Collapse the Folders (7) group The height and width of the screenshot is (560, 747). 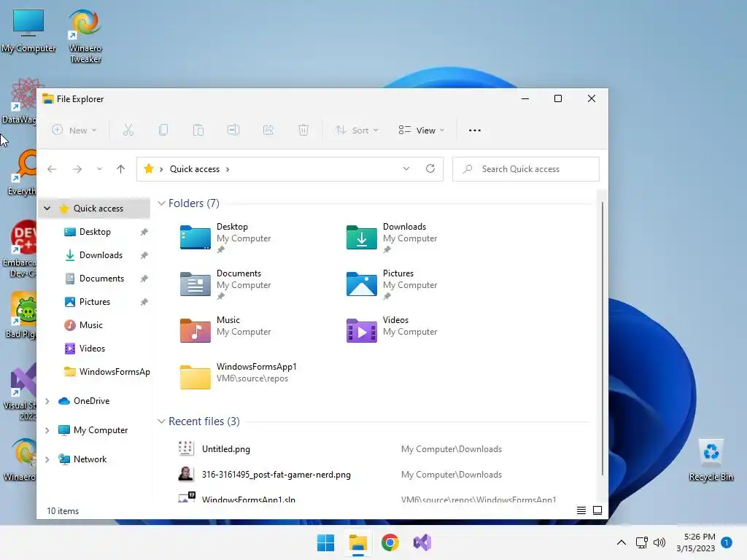(x=161, y=203)
